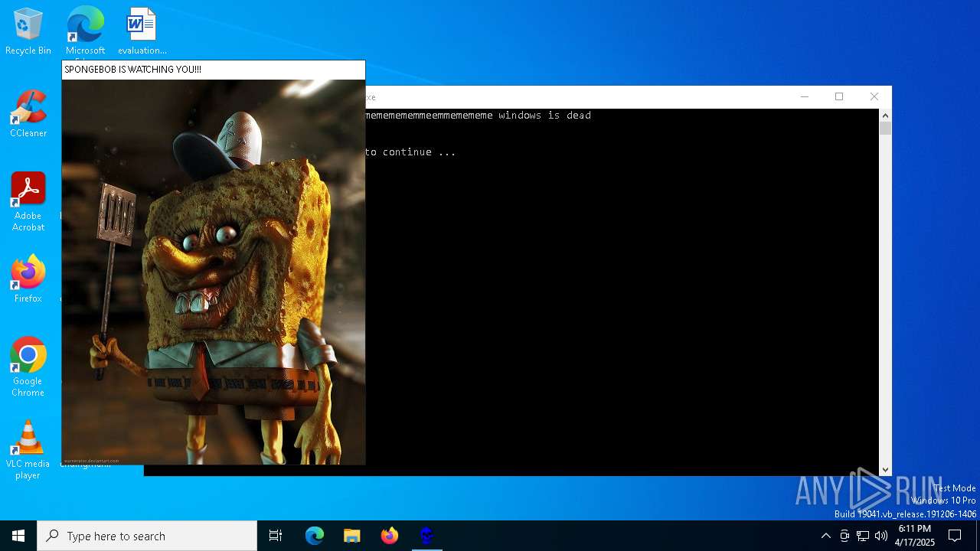
Task: Launch Microsoft Edge from desktop shortcut
Action: tap(85, 32)
